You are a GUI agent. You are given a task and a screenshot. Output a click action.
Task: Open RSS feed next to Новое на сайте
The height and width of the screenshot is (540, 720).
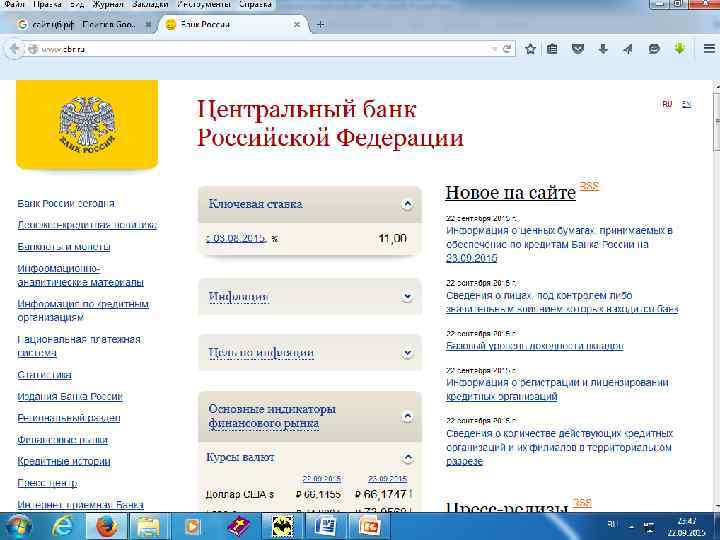pyautogui.click(x=589, y=186)
